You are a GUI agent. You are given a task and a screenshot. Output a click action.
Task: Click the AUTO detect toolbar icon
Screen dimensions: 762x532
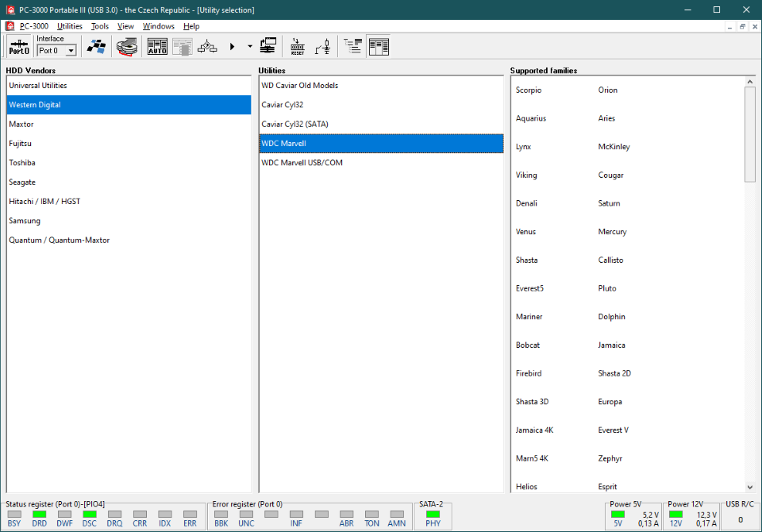[x=157, y=47]
